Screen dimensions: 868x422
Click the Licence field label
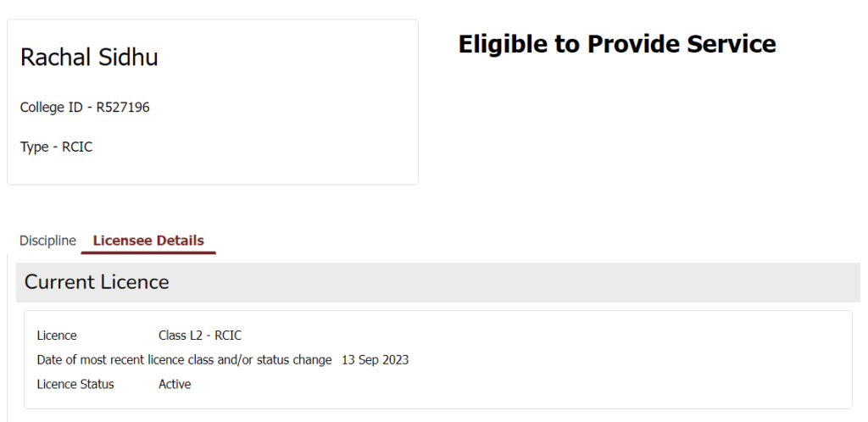coord(57,336)
